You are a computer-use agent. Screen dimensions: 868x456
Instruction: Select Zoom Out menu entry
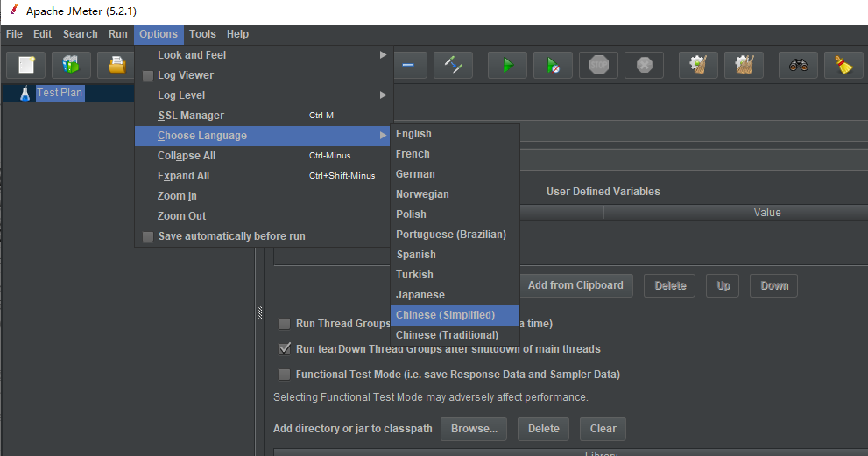264,216
